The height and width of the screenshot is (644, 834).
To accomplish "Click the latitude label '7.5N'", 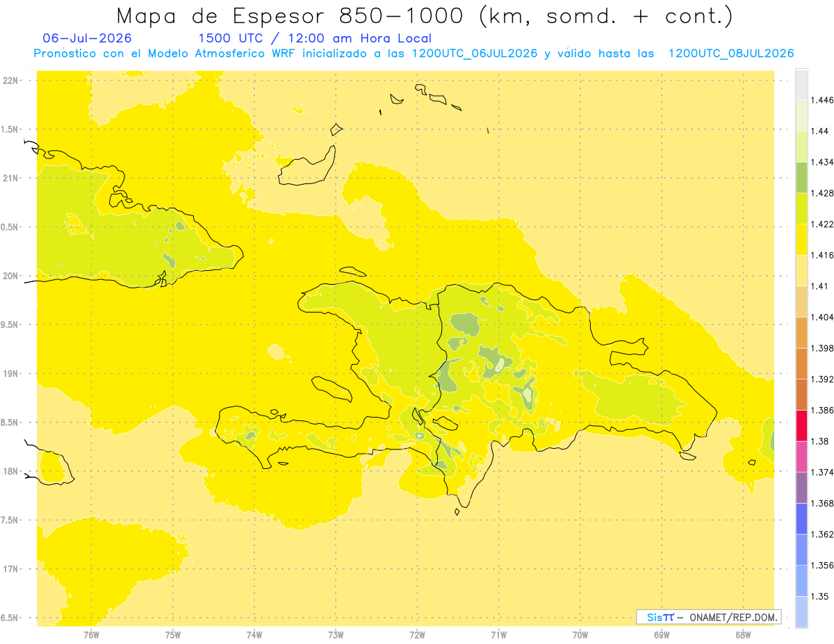I will point(10,520).
